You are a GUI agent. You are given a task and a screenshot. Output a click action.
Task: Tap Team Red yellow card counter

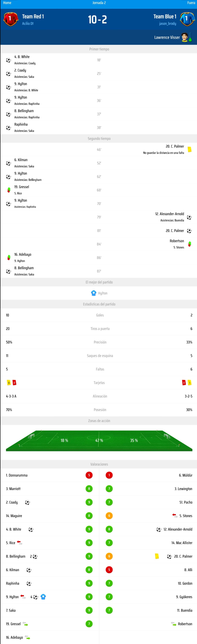click(x=9, y=383)
